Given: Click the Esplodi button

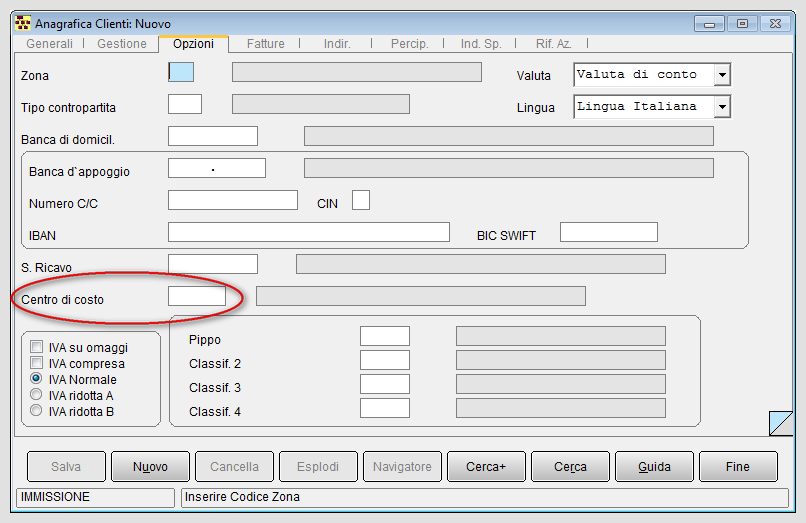Looking at the screenshot, I should coord(318,466).
